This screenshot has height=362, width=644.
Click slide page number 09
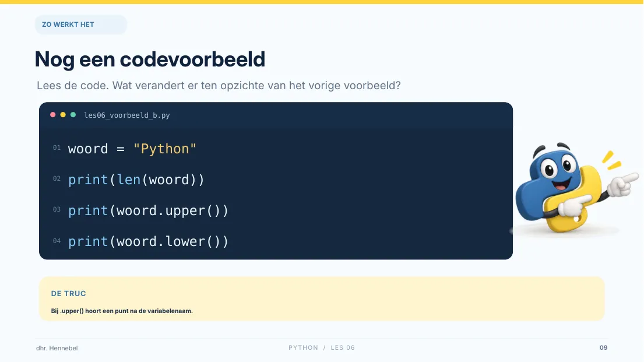point(603,347)
